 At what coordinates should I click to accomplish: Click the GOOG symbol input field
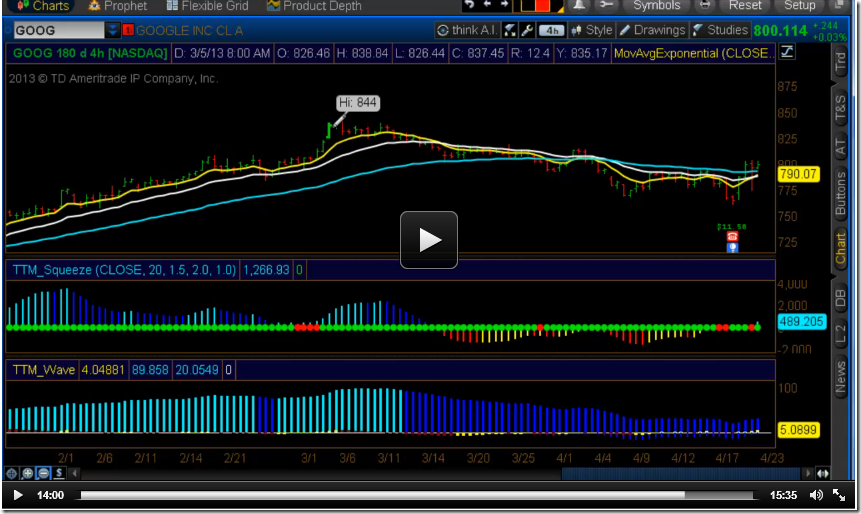tap(58, 30)
